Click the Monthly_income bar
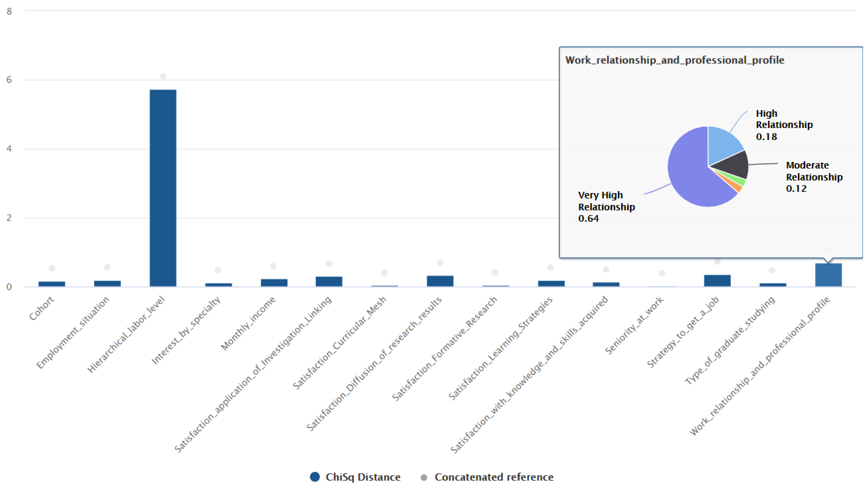The image size is (868, 486). click(x=274, y=282)
